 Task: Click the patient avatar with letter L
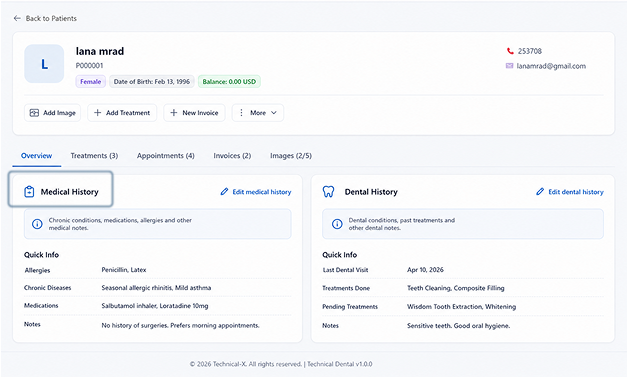tap(44, 64)
